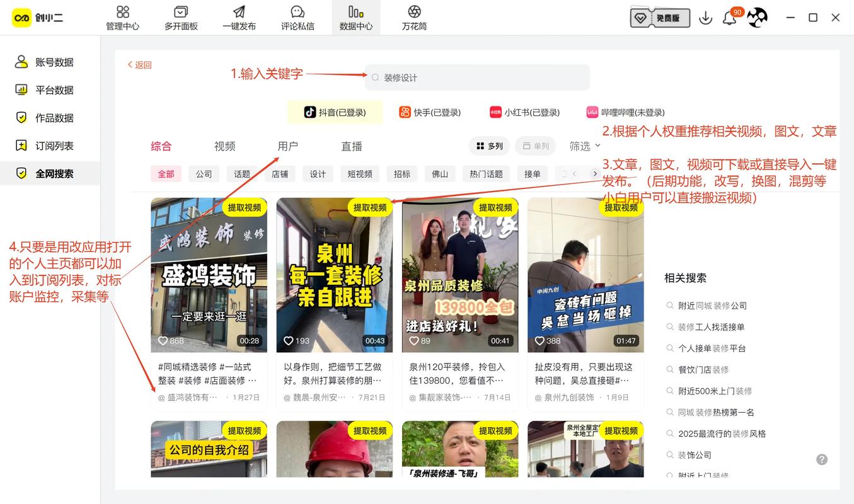Like the video with 388 likes
Image resolution: width=854 pixels, height=504 pixels.
pyautogui.click(x=540, y=341)
